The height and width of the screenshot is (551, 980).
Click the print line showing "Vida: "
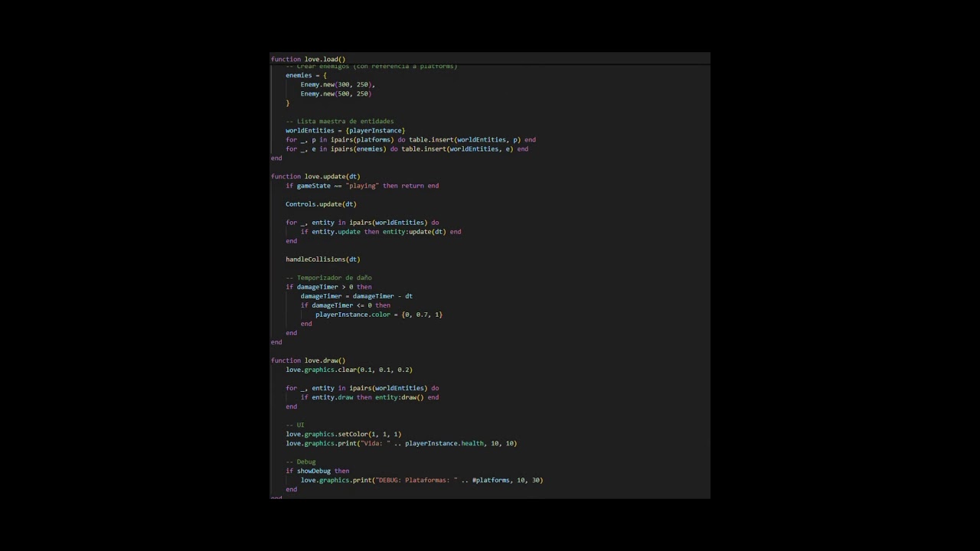click(x=401, y=443)
